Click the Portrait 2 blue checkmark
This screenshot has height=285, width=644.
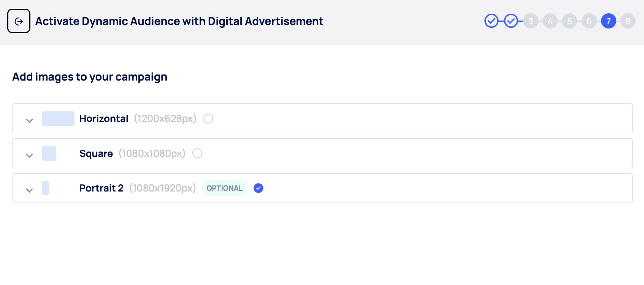pos(259,188)
